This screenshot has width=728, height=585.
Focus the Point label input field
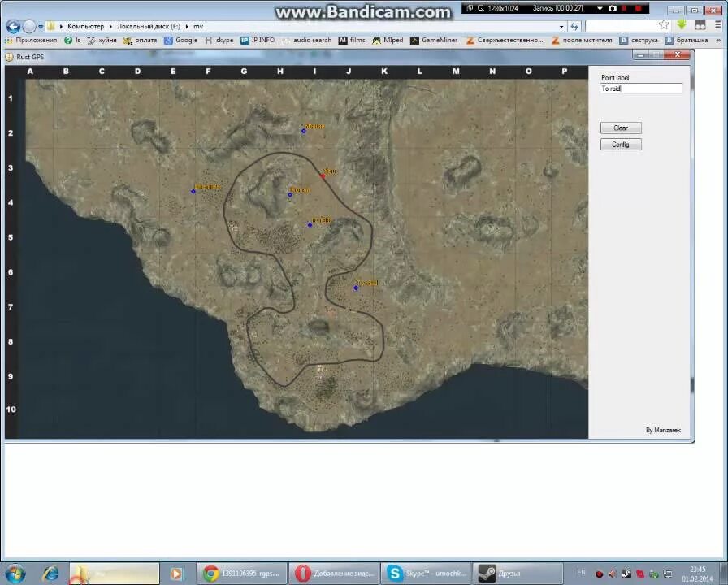pyautogui.click(x=642, y=89)
